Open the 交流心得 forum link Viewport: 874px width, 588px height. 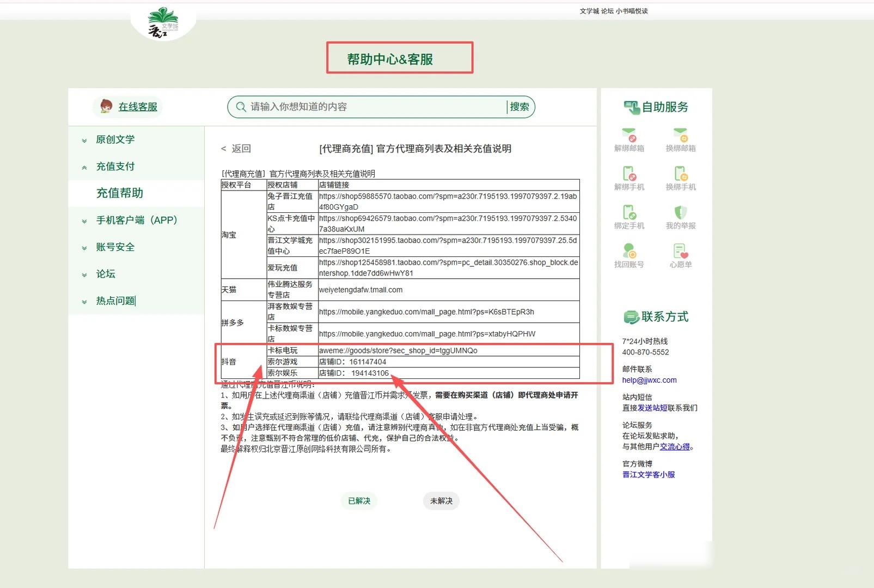675,446
